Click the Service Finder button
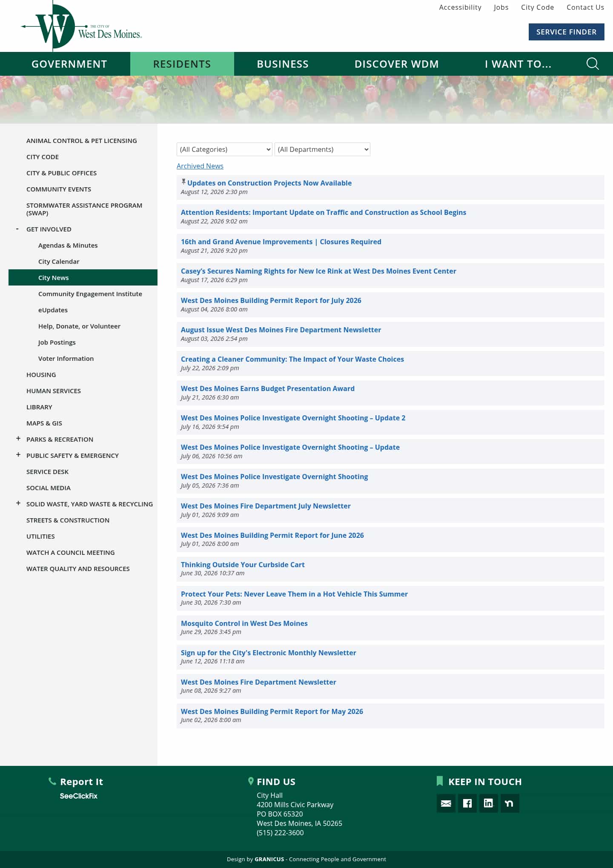 [566, 32]
